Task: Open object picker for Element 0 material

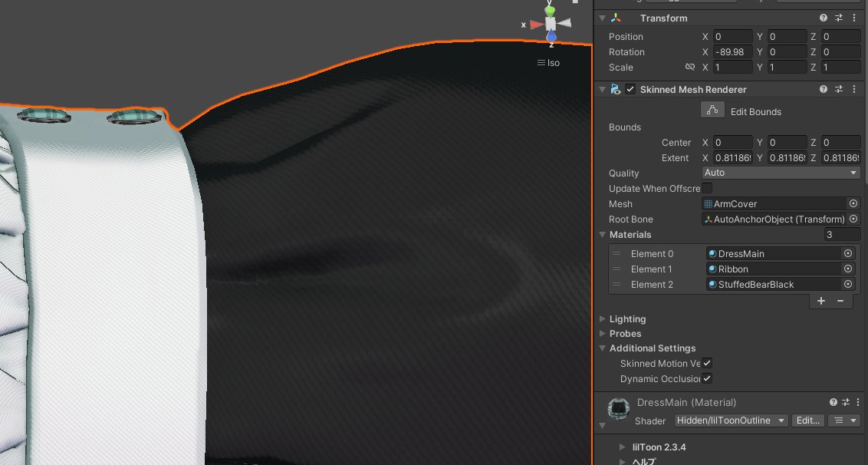Action: (x=847, y=253)
